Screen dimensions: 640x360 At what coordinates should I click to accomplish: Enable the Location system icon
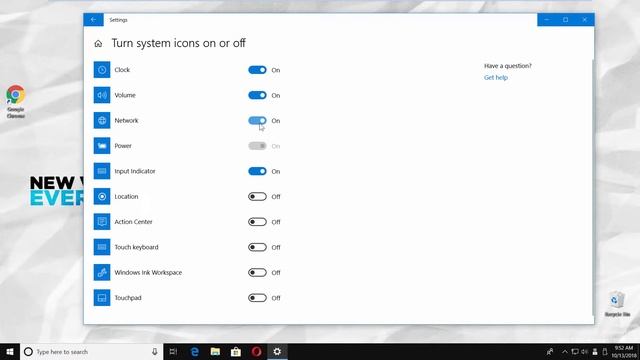pos(257,196)
